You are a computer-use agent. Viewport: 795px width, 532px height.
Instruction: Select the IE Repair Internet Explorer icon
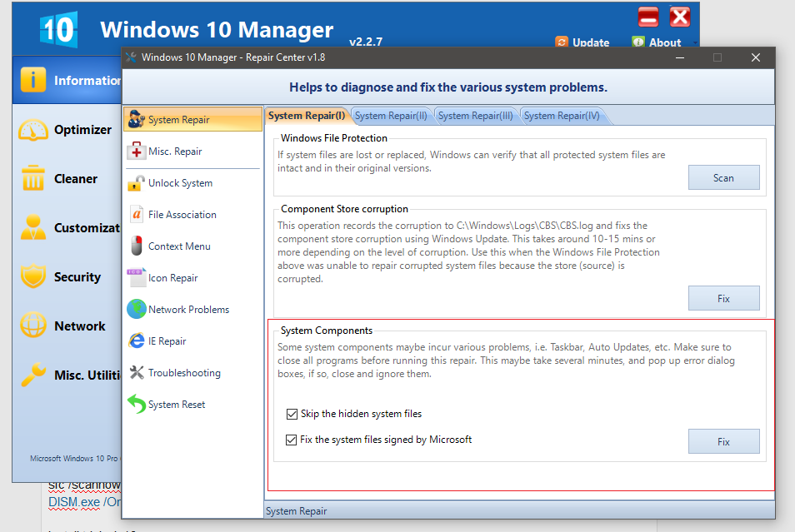pyautogui.click(x=137, y=341)
